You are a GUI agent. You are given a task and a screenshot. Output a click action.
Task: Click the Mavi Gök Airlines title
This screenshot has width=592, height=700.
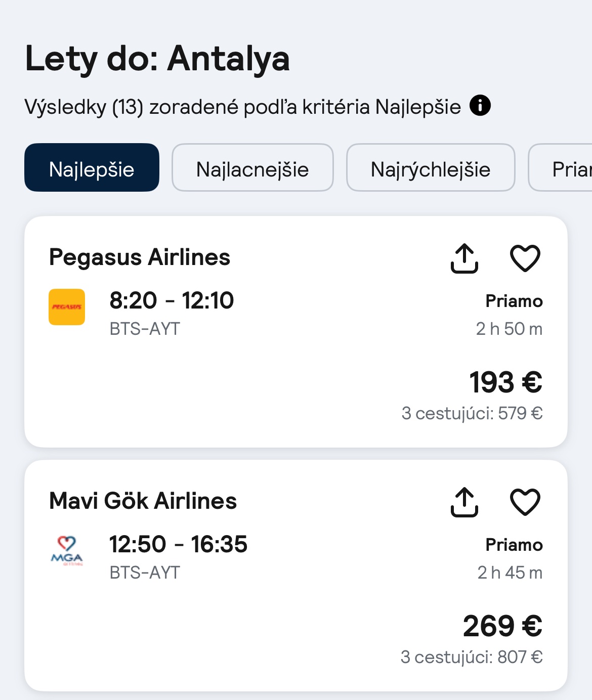click(143, 501)
